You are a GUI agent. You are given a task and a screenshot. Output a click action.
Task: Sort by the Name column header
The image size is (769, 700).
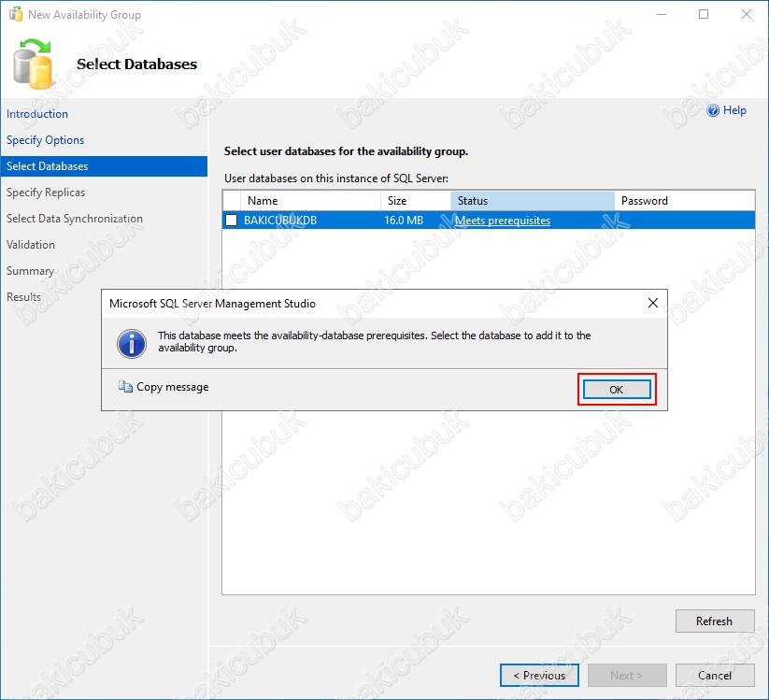(x=310, y=201)
